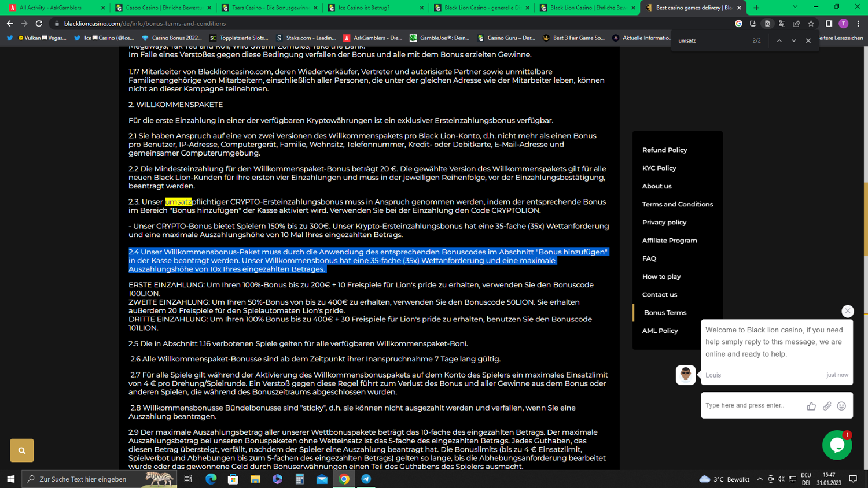Select the Bonus Terms menu item

coord(665,313)
